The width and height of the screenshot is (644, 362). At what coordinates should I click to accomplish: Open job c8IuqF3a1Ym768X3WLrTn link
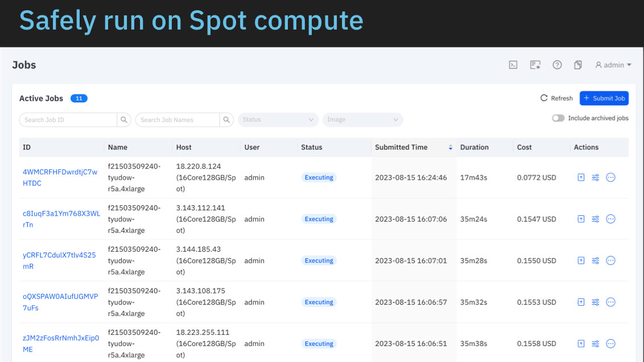click(x=61, y=219)
